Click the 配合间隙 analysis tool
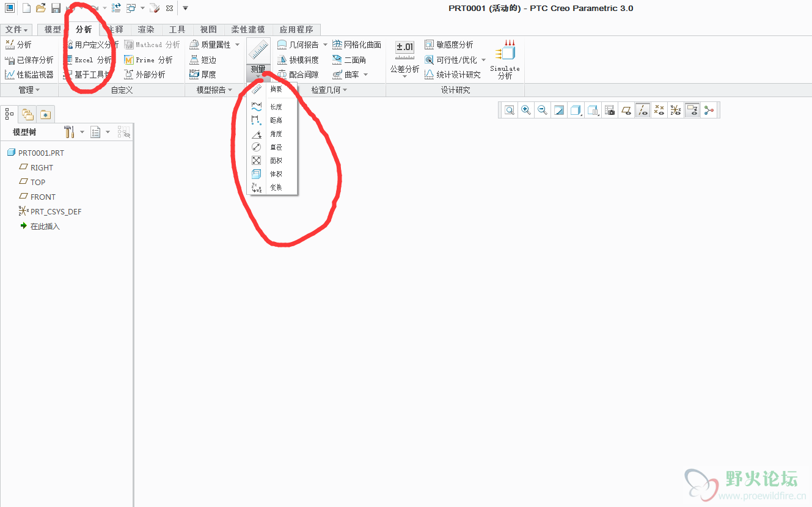Screen dimensions: 812x507 (298, 75)
